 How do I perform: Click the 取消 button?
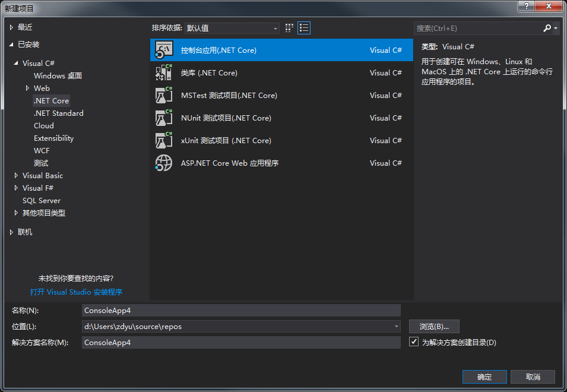pos(533,377)
